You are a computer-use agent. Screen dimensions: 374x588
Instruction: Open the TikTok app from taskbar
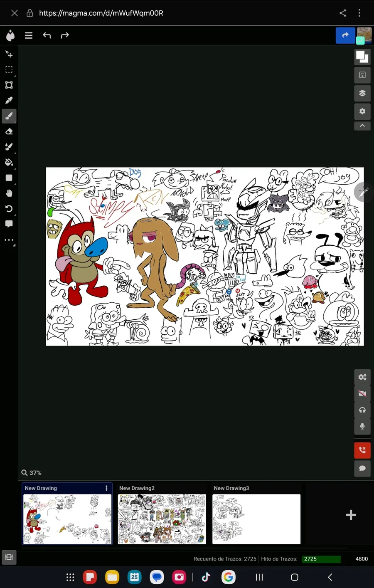tap(206, 577)
